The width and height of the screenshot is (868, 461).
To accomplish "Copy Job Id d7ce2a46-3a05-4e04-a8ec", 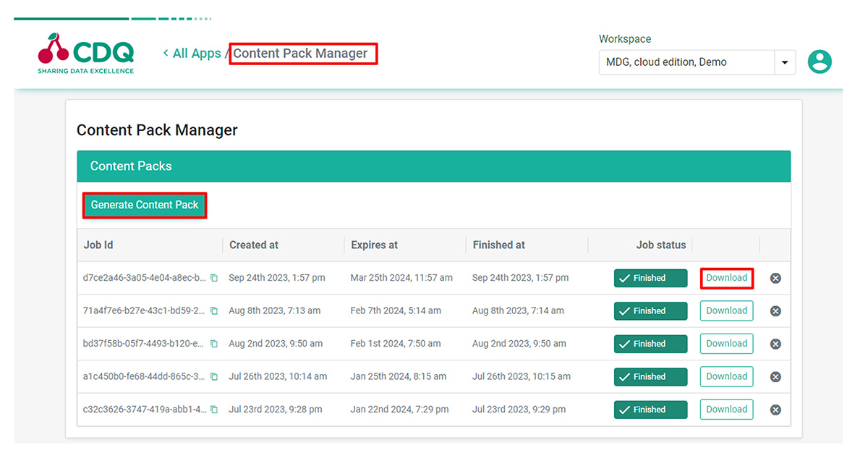I will coord(213,278).
